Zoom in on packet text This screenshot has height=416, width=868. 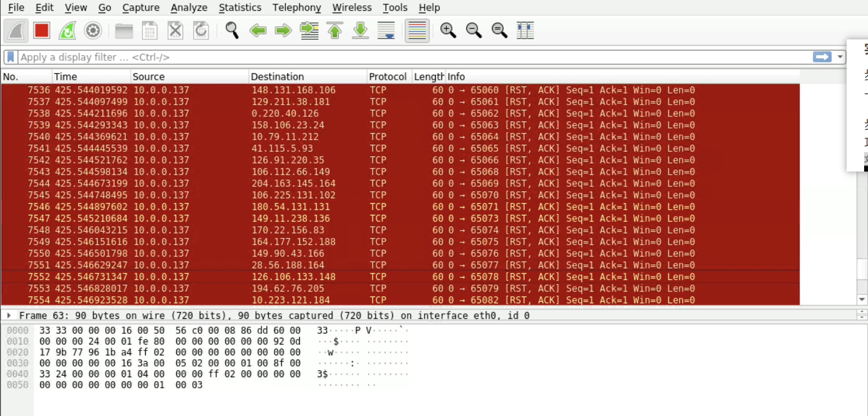tap(448, 31)
